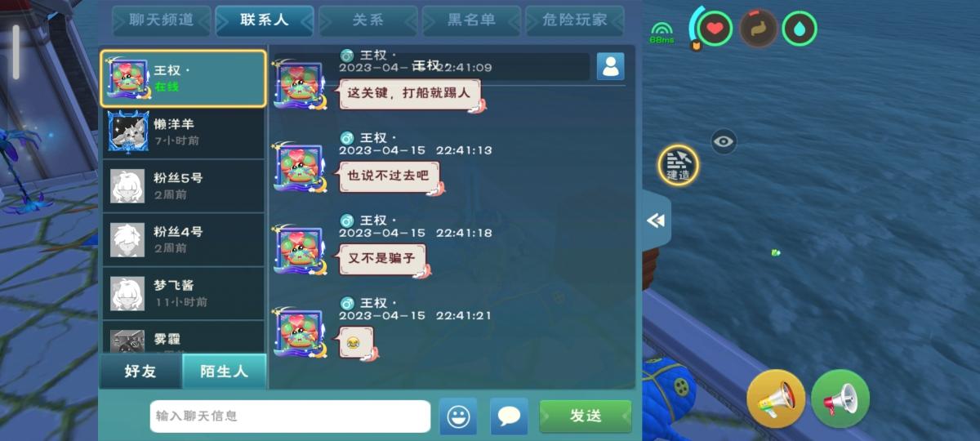Viewport: 980px width, 441px height.
Task: Tap the blue water drop thirst icon
Action: point(800,29)
